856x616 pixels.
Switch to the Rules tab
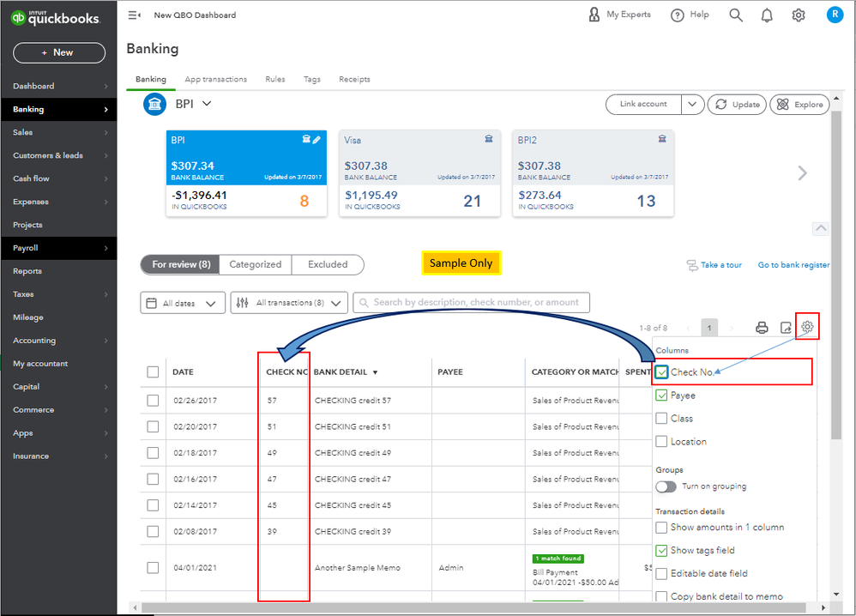tap(275, 79)
